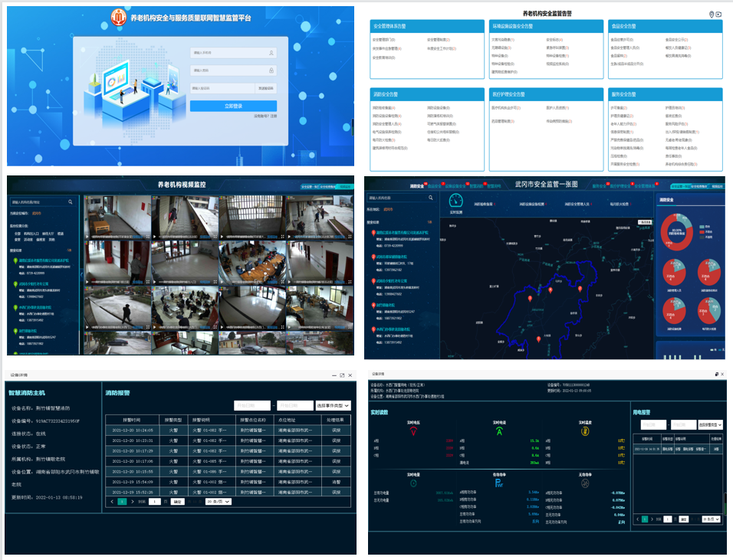Click the blue 立即登录 login button

pos(233,106)
